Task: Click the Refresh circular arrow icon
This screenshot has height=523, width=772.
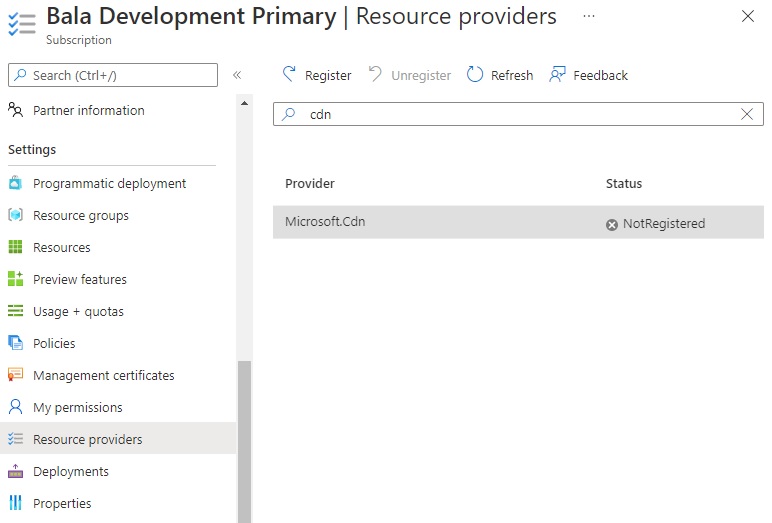Action: tap(475, 74)
